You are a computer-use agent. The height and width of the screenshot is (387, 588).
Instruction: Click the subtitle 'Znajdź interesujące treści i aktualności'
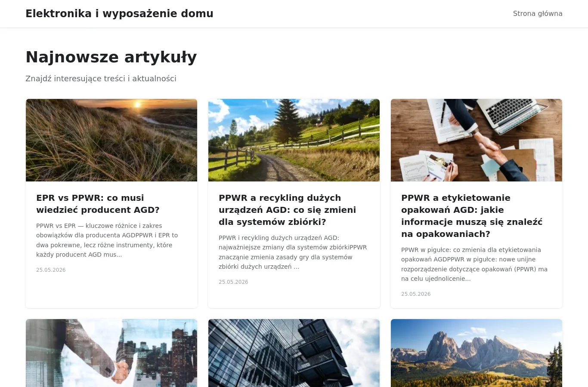click(x=101, y=79)
